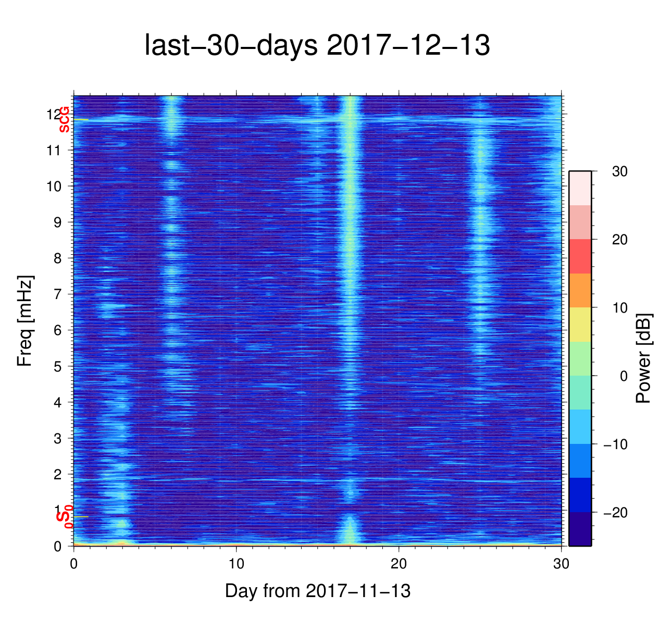
Task: Click the "Power [dB]" colorbar label
Action: [644, 358]
